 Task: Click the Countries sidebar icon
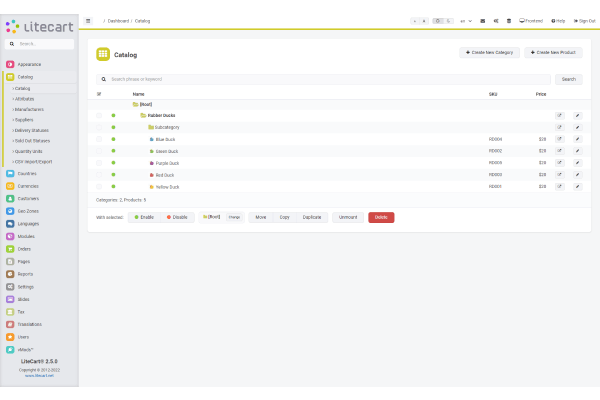[10, 173]
